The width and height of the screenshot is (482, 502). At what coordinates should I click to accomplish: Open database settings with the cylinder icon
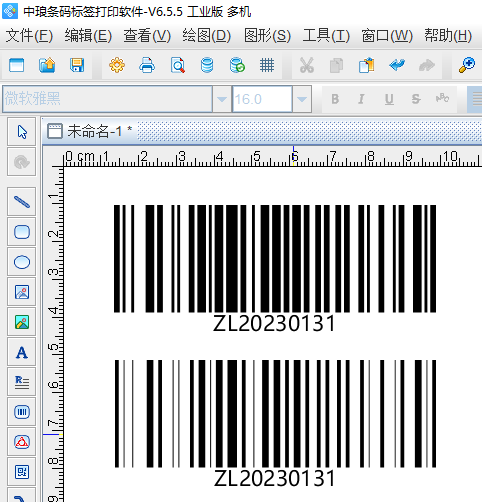pyautogui.click(x=207, y=65)
